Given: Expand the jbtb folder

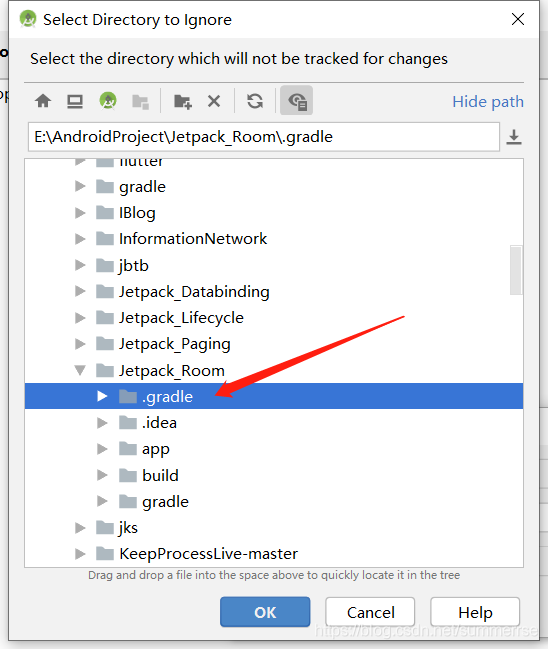Looking at the screenshot, I should click(80, 265).
